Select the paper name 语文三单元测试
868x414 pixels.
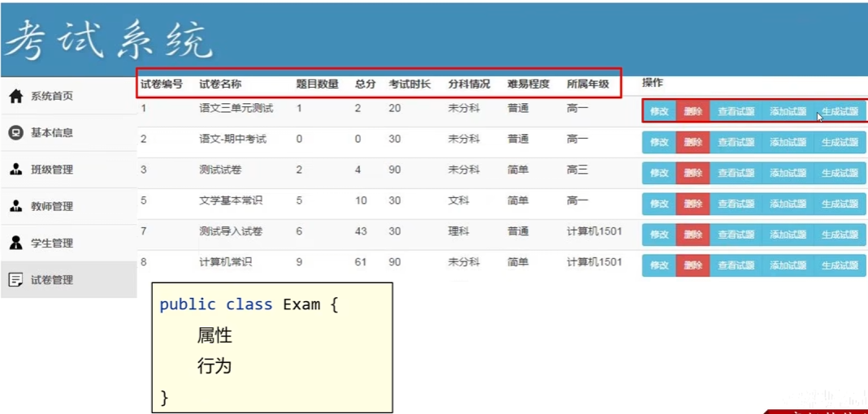pyautogui.click(x=237, y=108)
